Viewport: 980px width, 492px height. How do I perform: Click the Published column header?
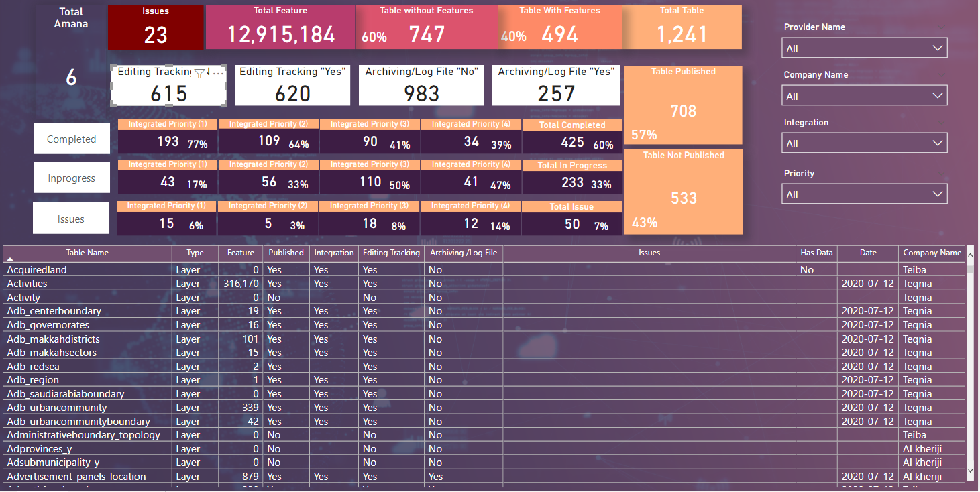(x=286, y=253)
